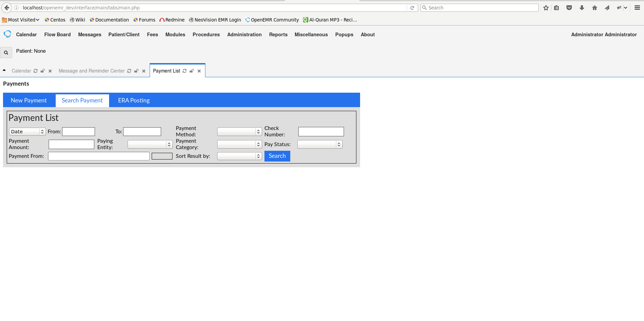Click the From date input field
The width and height of the screenshot is (644, 321).
coord(79,132)
